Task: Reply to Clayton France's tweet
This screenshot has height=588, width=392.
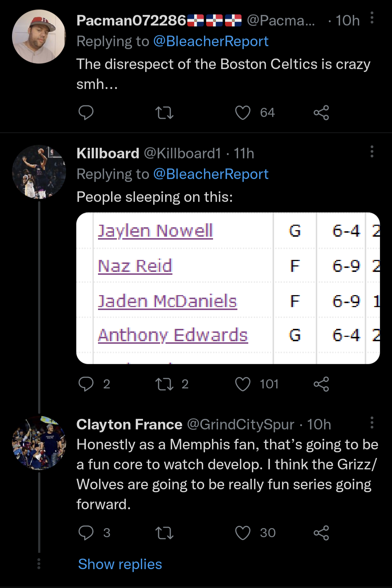Action: tap(86, 533)
